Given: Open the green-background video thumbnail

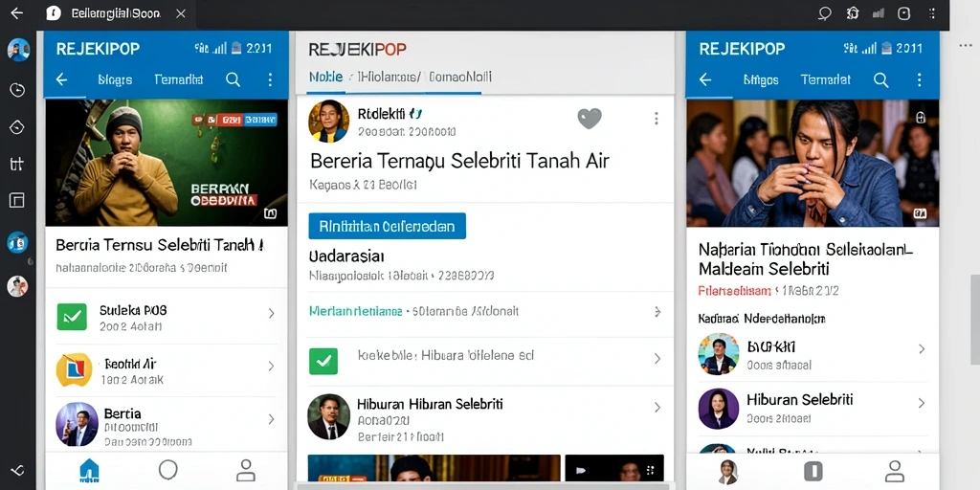Looking at the screenshot, I should (167, 163).
